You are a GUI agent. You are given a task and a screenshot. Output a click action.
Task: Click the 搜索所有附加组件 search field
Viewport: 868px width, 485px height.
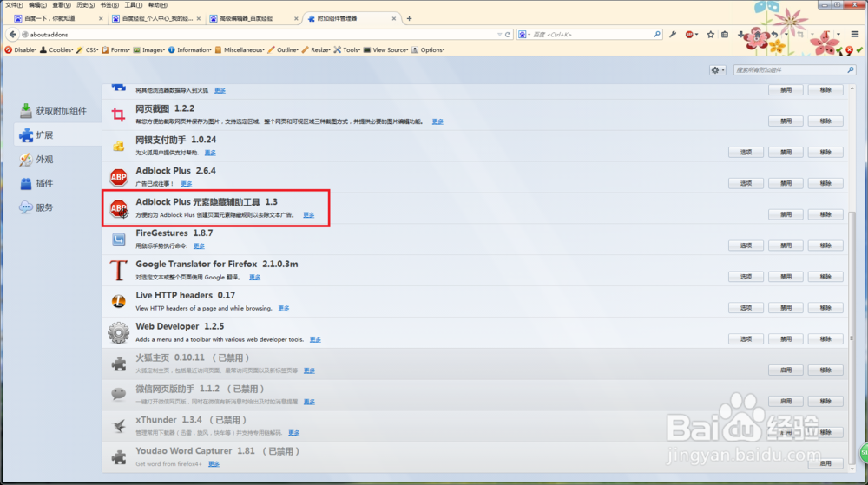point(794,70)
